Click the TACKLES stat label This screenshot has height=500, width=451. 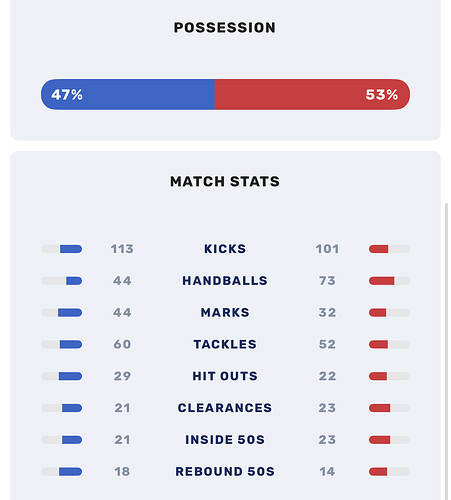pos(225,344)
